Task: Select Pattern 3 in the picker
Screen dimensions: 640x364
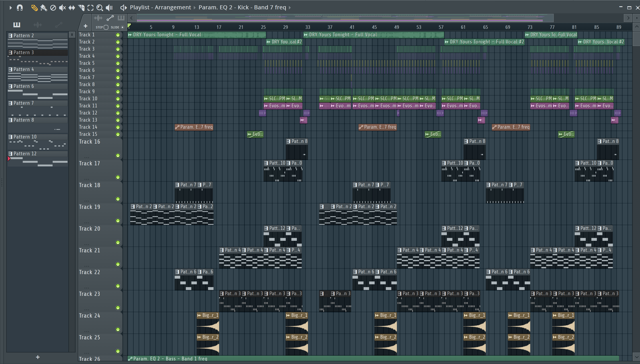Action: (x=38, y=57)
